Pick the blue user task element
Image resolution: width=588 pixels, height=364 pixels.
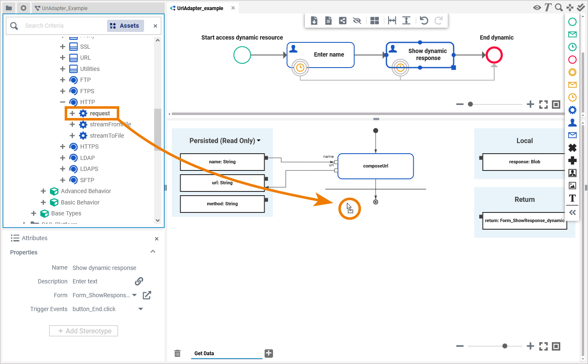572,123
